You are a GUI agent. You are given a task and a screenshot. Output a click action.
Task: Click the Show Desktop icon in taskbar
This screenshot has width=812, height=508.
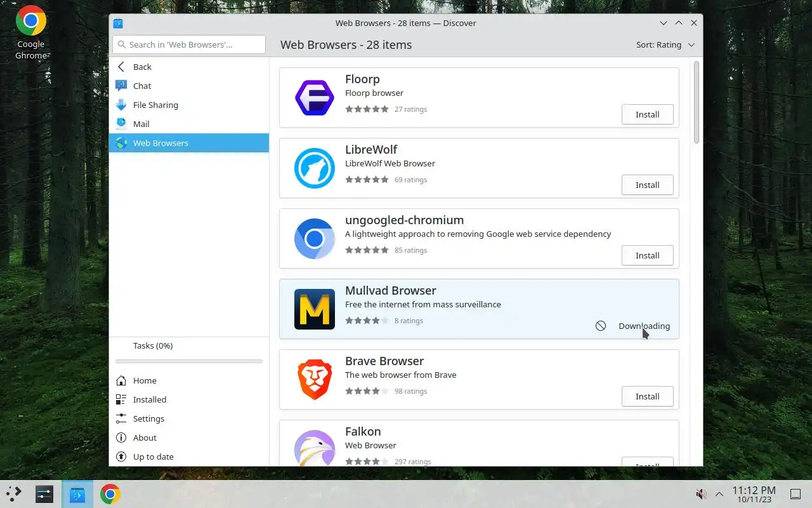[x=795, y=494]
